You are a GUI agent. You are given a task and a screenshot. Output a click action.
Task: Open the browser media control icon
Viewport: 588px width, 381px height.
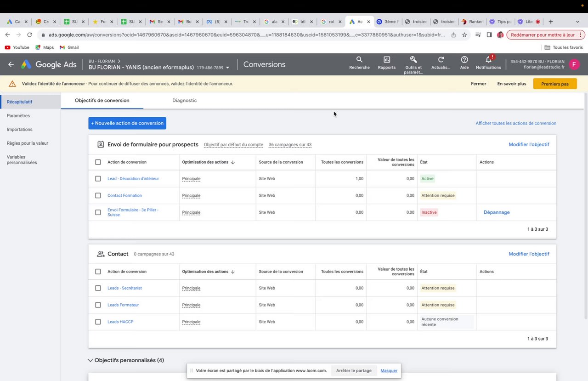tap(478, 34)
